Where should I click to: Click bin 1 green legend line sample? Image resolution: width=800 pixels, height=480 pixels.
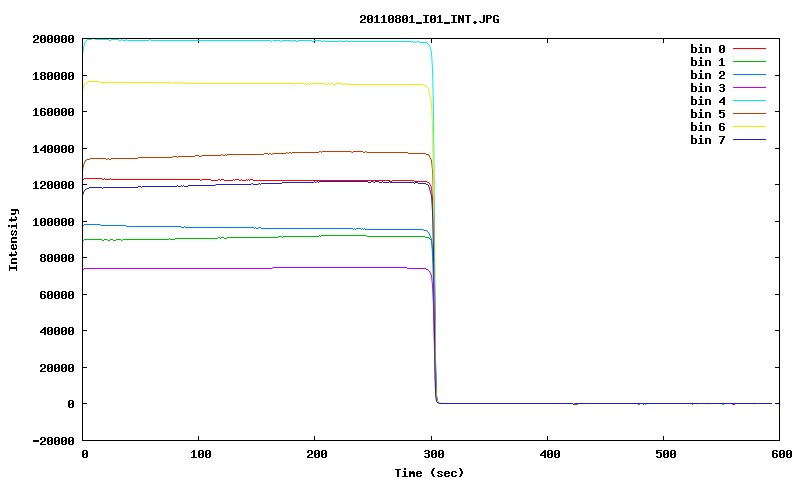point(749,62)
